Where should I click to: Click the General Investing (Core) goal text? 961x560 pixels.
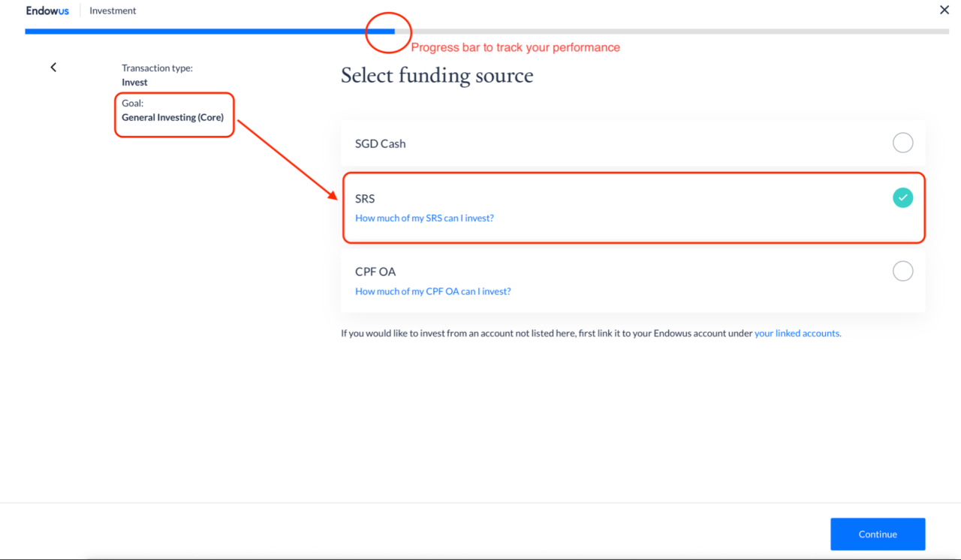pos(173,117)
